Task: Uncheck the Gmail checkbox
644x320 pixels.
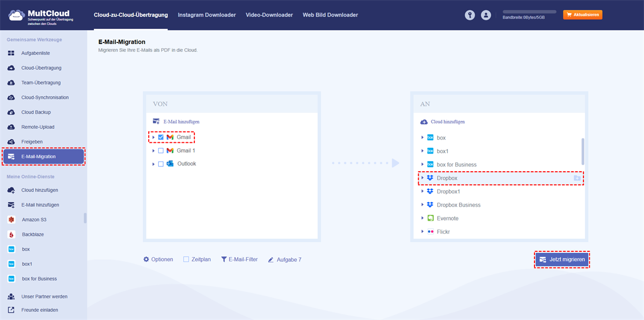Action: pos(161,137)
